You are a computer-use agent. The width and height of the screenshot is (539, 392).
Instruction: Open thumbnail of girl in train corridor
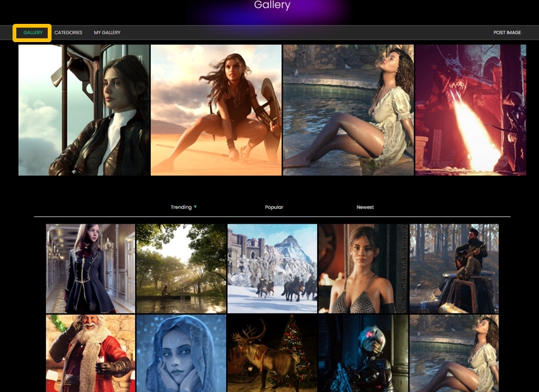[90, 268]
